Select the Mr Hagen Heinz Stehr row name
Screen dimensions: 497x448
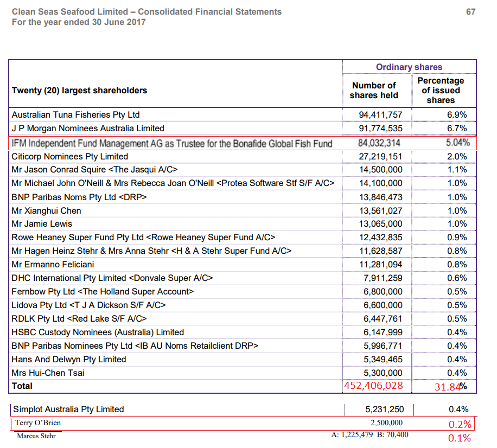(151, 251)
